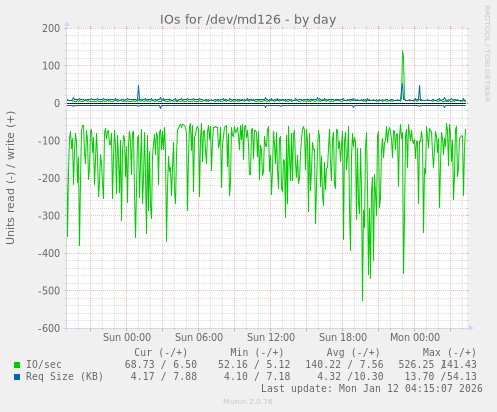
Task: Click the 'Req Size (KB)' legend label
Action: pyautogui.click(x=65, y=377)
